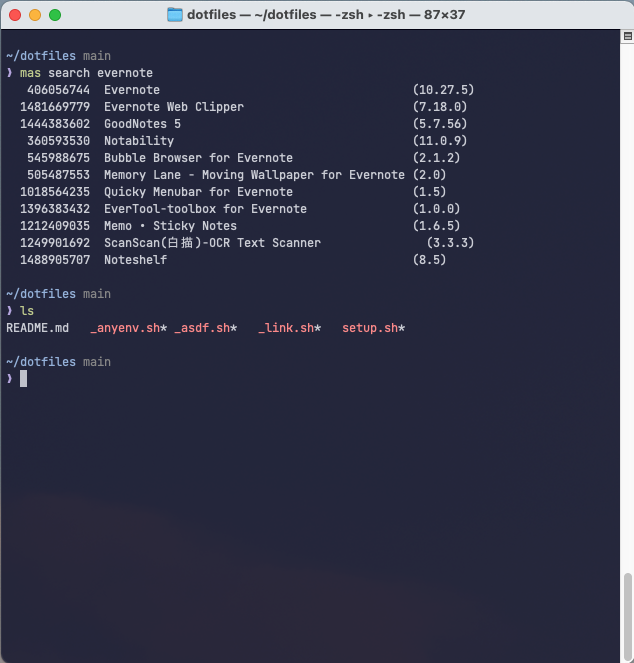Minimize the window with the yellow button
The height and width of the screenshot is (663, 634).
[x=35, y=15]
